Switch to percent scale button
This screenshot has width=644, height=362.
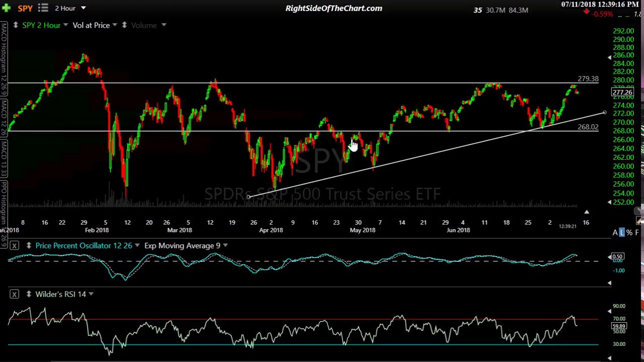point(629,232)
